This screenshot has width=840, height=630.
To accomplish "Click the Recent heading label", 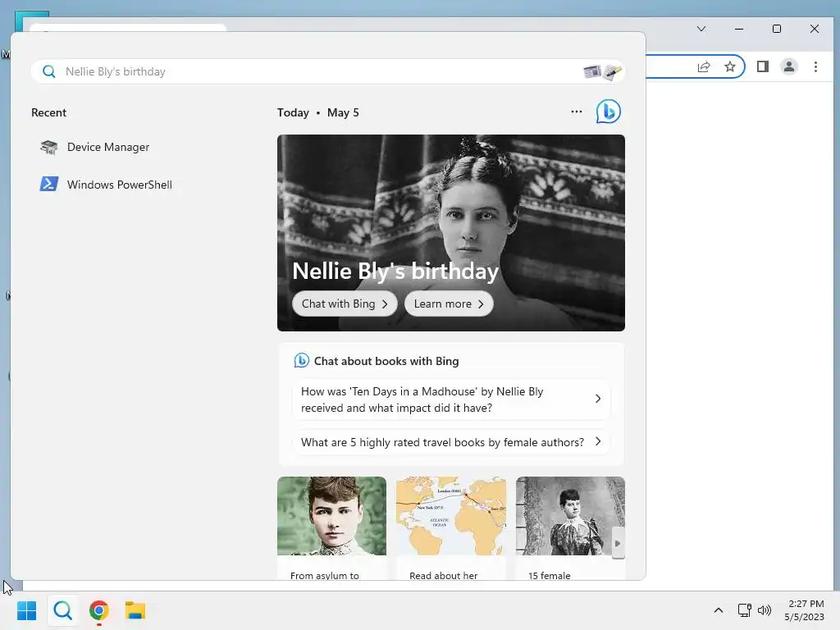I will click(48, 112).
